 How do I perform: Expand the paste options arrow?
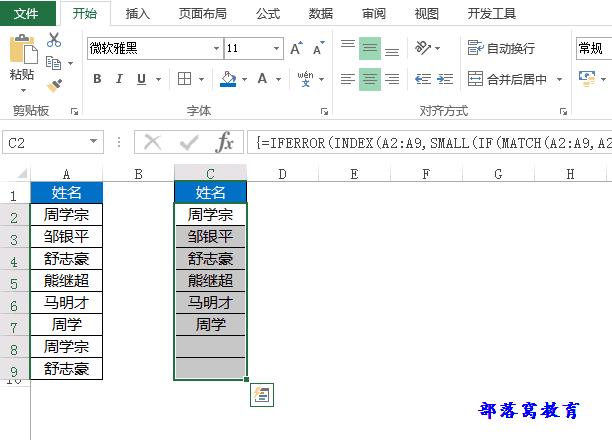click(x=23, y=91)
